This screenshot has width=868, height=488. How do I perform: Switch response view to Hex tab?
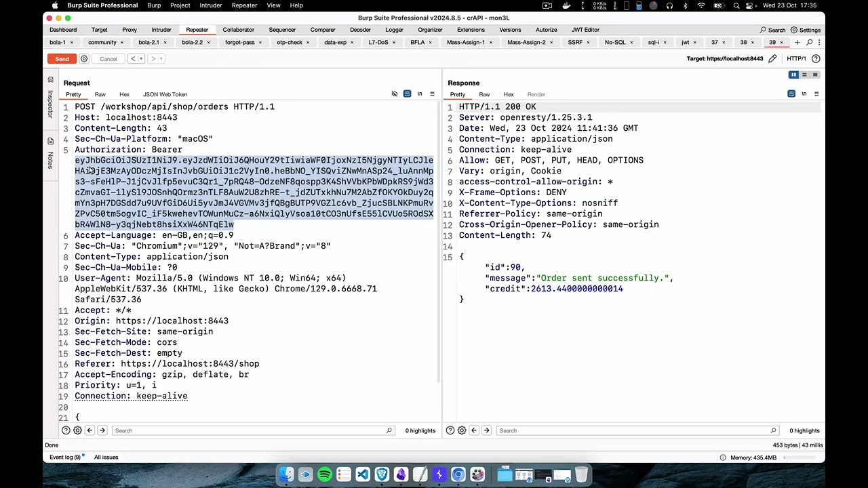pos(509,94)
